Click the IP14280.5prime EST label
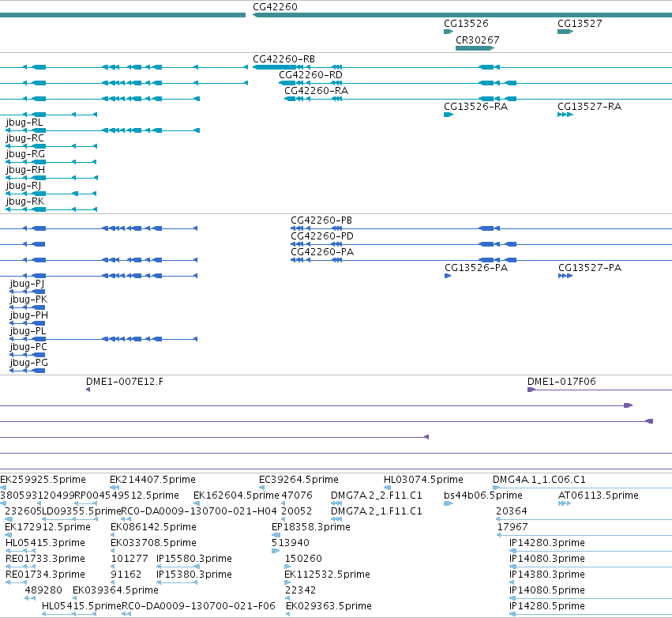Image resolution: width=672 pixels, height=618 pixels. click(547, 606)
